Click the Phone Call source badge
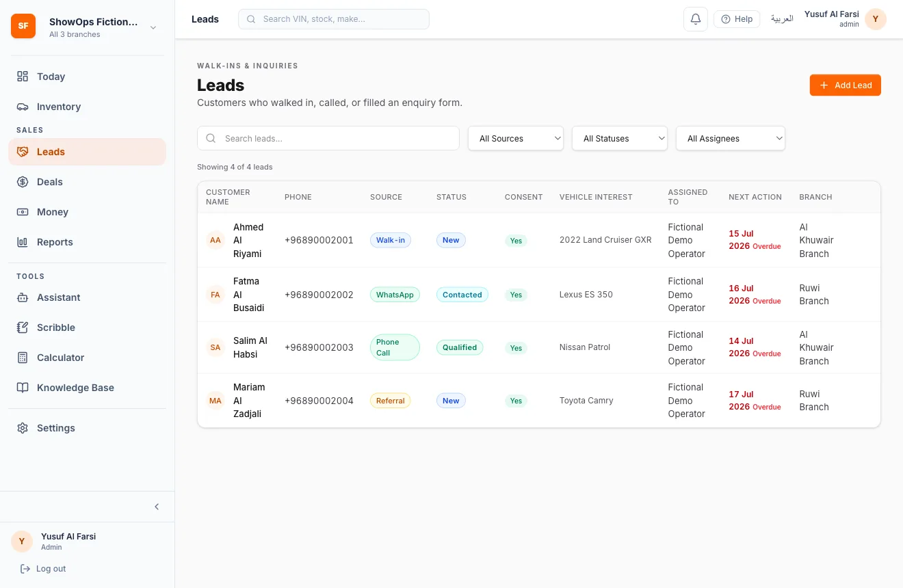The image size is (903, 588). (x=395, y=347)
